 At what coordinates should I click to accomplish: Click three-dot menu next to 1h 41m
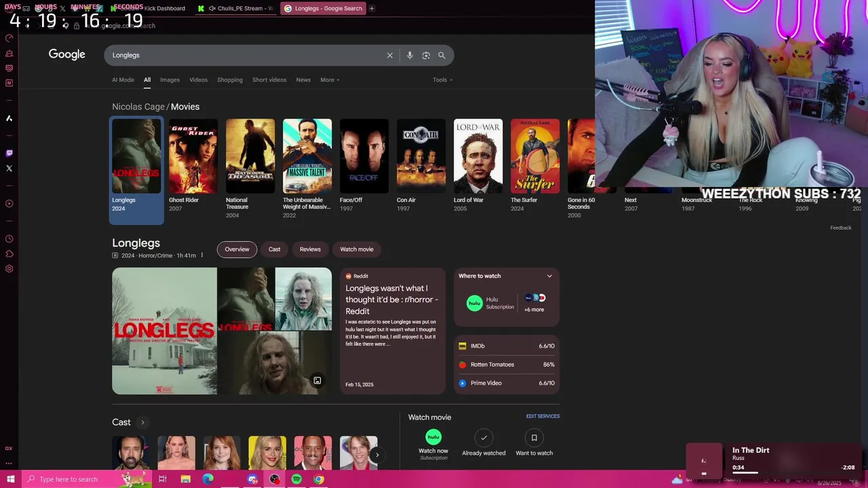pyautogui.click(x=201, y=256)
